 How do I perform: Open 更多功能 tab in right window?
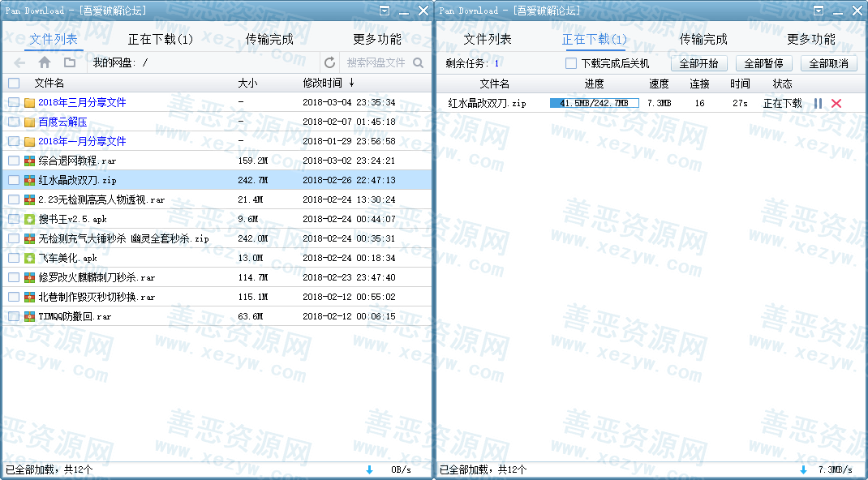click(811, 39)
